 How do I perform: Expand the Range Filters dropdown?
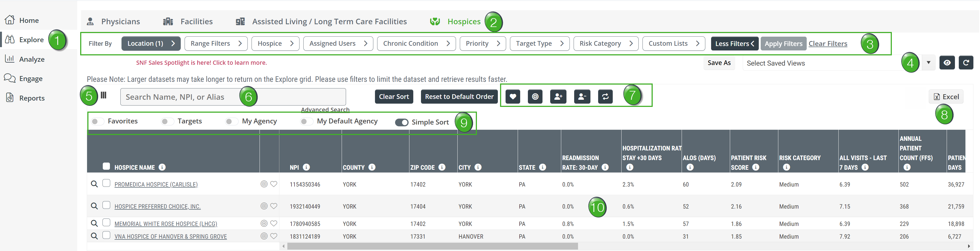coord(216,43)
